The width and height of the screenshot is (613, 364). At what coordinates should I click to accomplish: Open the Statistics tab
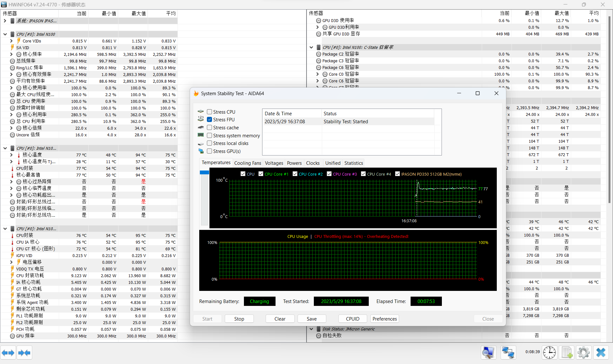pos(353,163)
